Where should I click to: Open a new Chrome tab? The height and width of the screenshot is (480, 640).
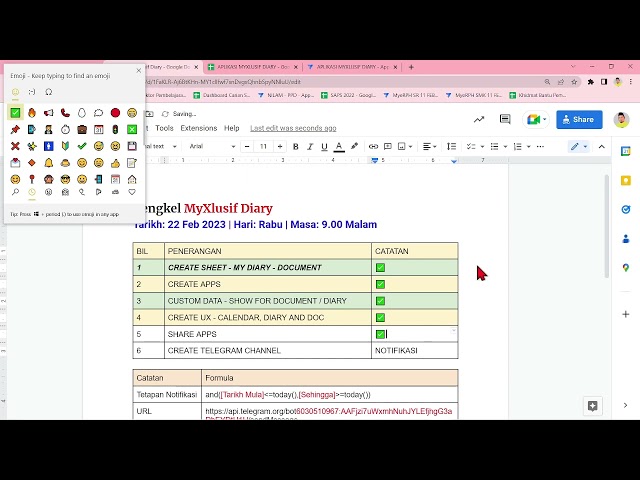(411, 67)
